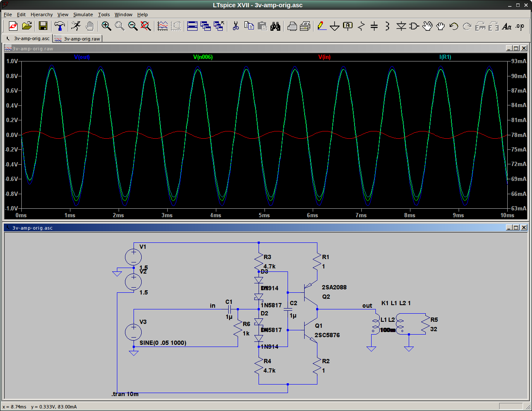Click the 3v-amp-orig.raw waveform window title bar
Viewport: 532px width, 411px height.
pyautogui.click(x=265, y=49)
